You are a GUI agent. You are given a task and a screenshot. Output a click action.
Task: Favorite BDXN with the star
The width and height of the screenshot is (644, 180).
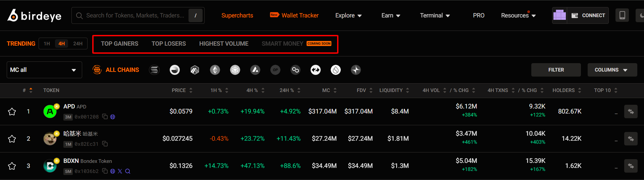[12, 166]
